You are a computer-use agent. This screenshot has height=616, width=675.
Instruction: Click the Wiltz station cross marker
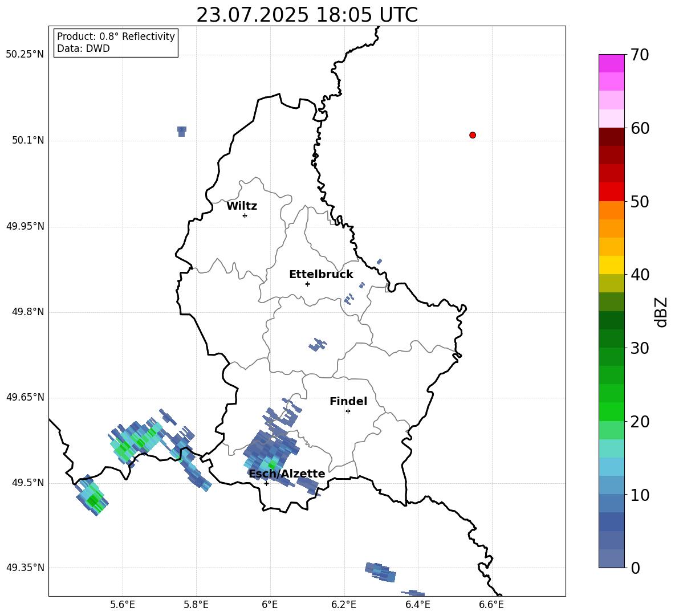pyautogui.click(x=245, y=216)
